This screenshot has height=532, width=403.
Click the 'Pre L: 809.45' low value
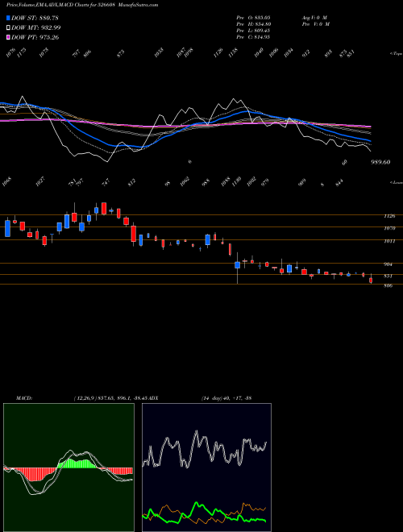[x=253, y=31]
